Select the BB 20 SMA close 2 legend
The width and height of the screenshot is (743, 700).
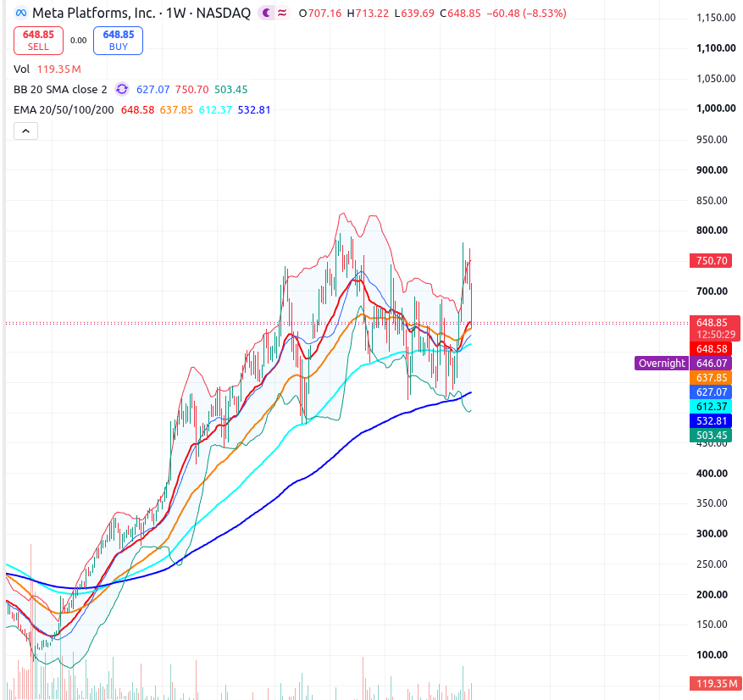click(60, 89)
